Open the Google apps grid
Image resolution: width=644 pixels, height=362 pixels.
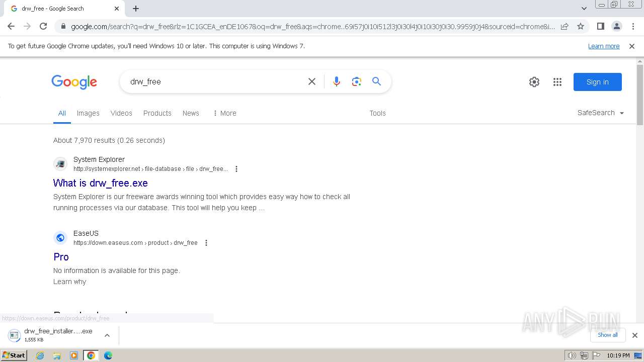click(557, 82)
